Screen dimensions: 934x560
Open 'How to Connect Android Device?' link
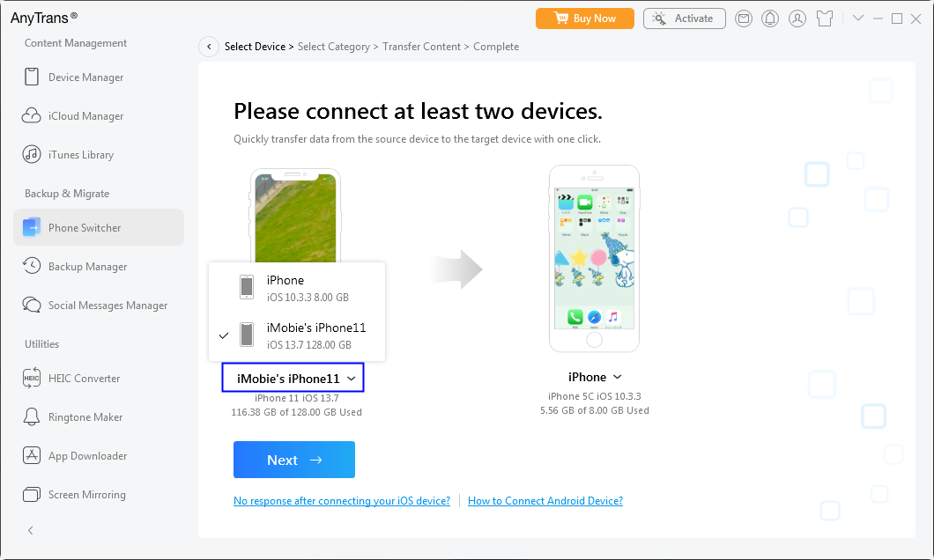(x=545, y=500)
